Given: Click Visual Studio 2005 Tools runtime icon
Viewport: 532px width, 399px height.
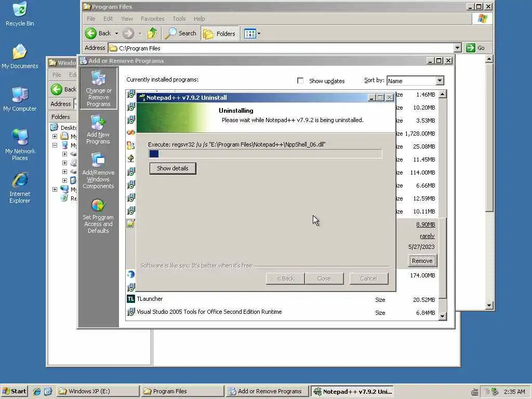Looking at the screenshot, I should [x=130, y=312].
